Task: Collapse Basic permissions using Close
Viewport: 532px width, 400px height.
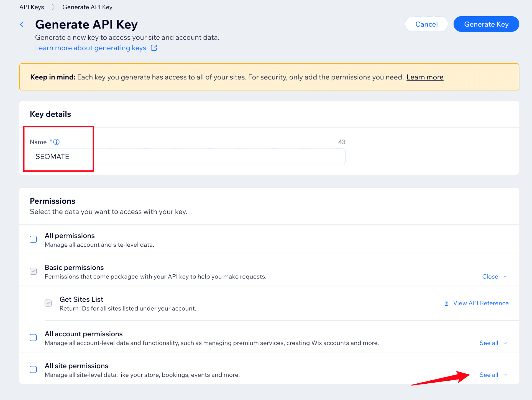Action: [490, 276]
